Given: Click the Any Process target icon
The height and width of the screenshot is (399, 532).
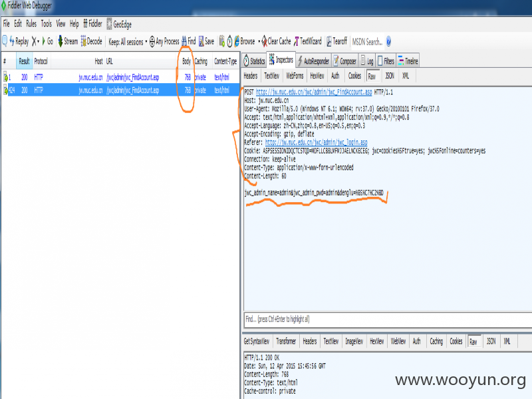Looking at the screenshot, I should 152,41.
